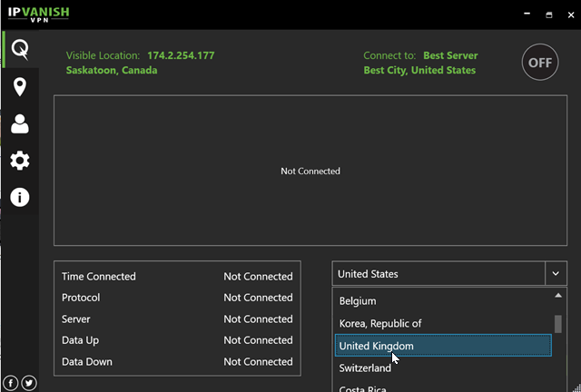Viewport: 581px width, 392px height.
Task: Select Belgium from the country list
Action: coord(443,301)
